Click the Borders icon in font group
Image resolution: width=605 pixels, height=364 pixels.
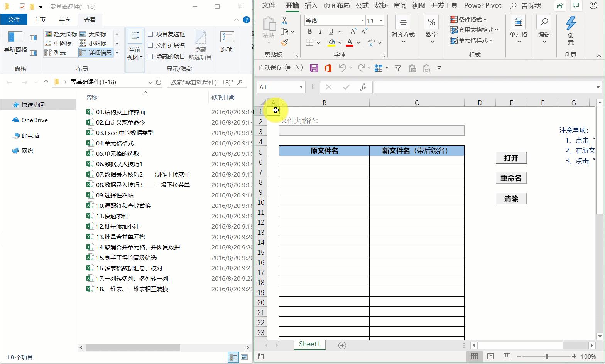(309, 42)
